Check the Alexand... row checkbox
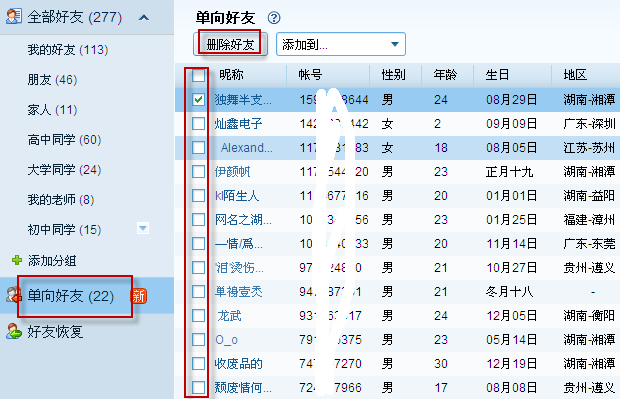This screenshot has width=620, height=399. 198,147
